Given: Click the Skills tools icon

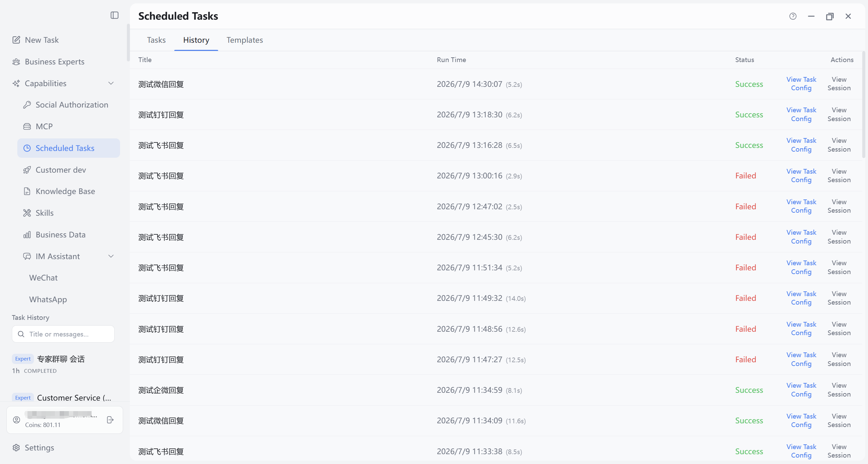Looking at the screenshot, I should 27,213.
